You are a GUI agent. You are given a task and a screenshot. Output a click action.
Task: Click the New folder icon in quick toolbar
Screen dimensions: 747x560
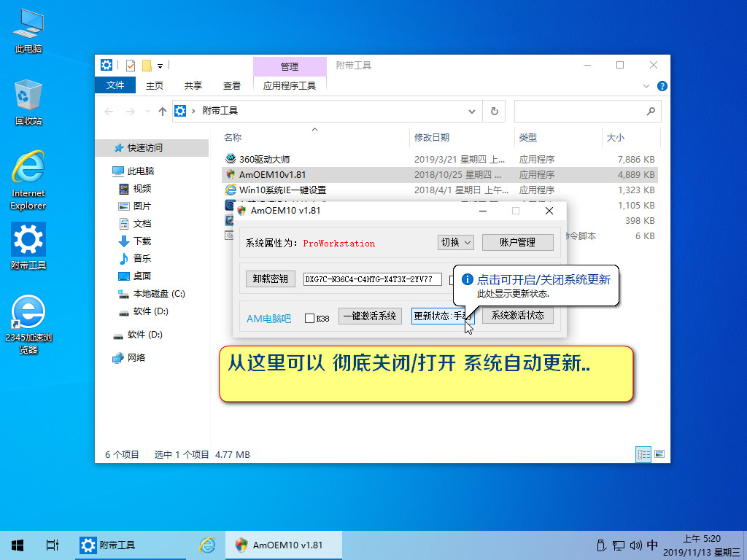tap(147, 65)
